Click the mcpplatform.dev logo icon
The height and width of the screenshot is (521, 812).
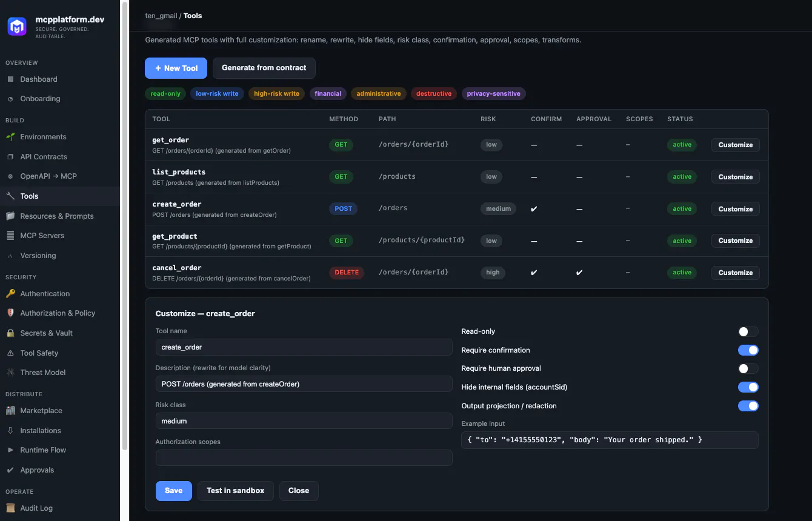tap(17, 27)
